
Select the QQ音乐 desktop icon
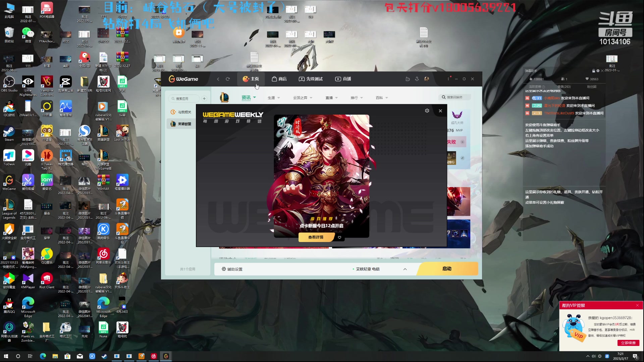coord(47,256)
